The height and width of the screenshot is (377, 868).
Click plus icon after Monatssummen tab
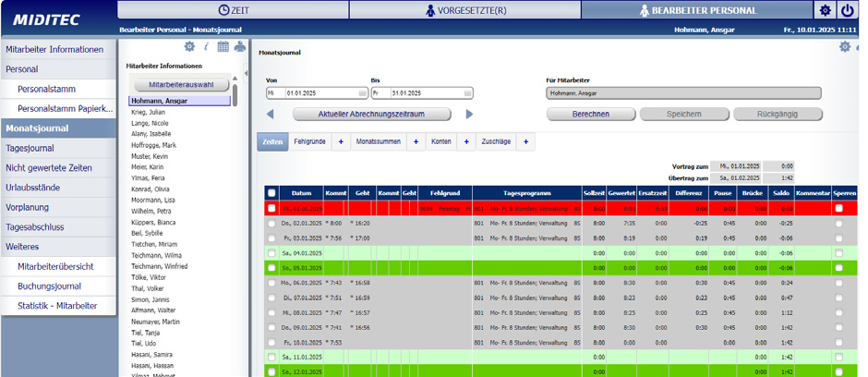(x=416, y=141)
